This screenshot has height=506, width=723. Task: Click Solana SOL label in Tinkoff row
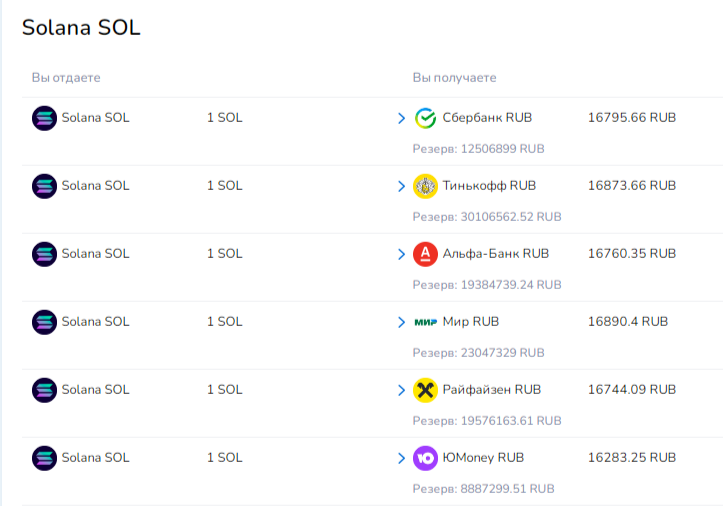(95, 185)
